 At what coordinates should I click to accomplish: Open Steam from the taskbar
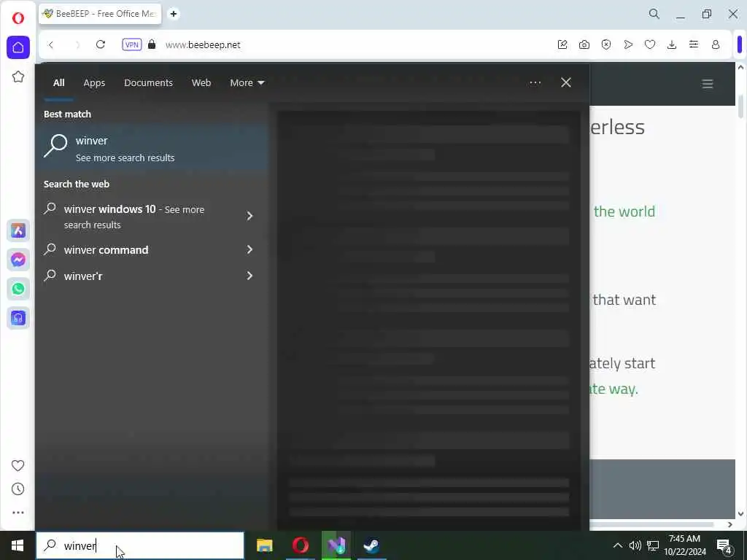coord(371,545)
